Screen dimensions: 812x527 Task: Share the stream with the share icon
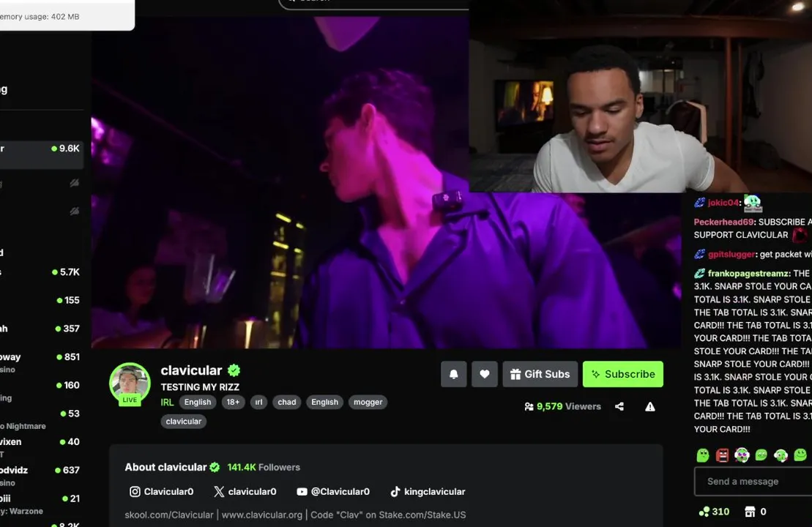pos(619,406)
